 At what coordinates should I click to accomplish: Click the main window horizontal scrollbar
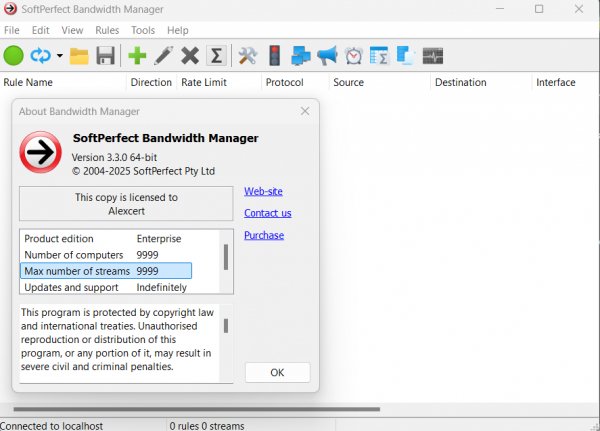point(197,409)
